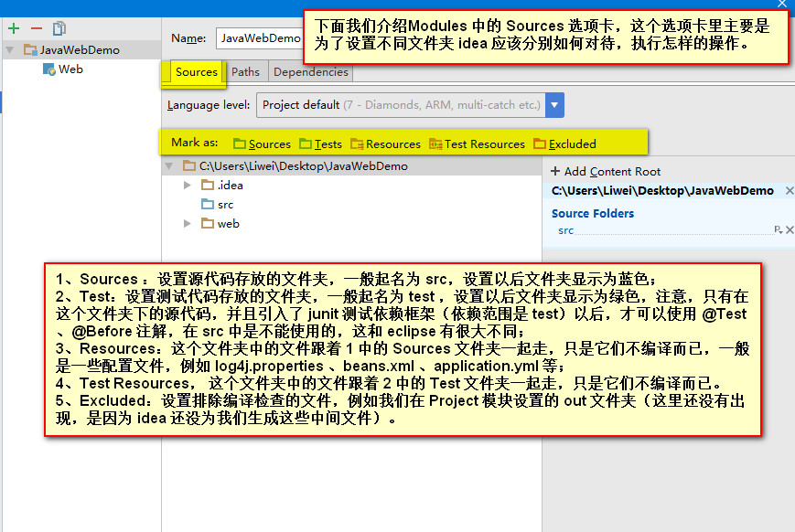
Task: Click the Web facet icon
Action: pos(49,69)
